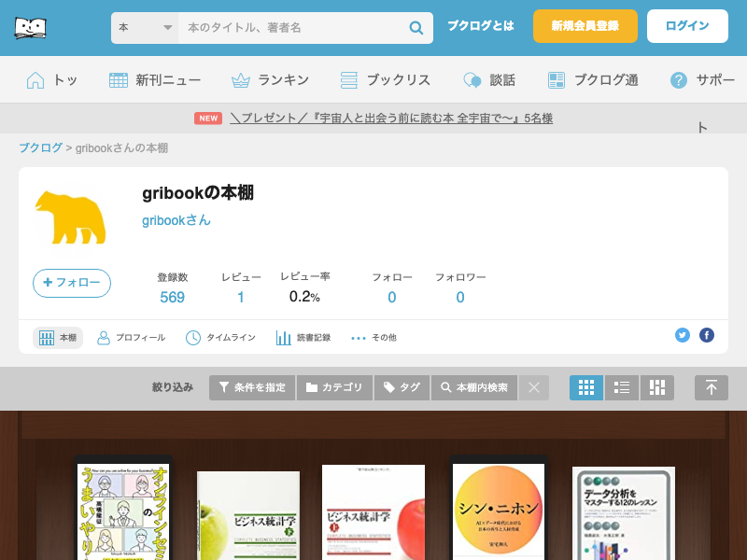
Task: Switch to grid view
Action: [x=586, y=387]
